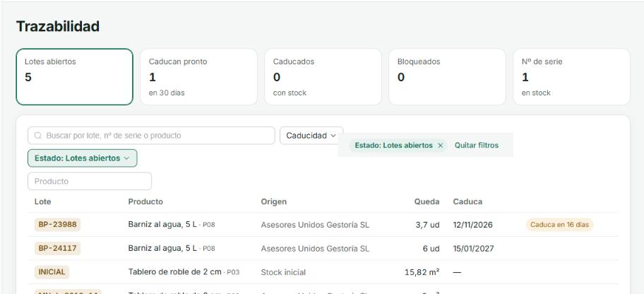Click the search magnifier icon

[38, 136]
